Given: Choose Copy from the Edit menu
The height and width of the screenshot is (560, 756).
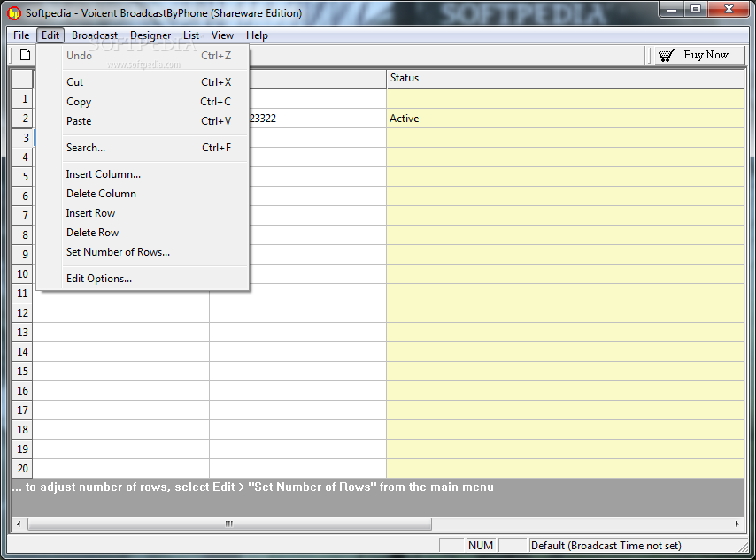Looking at the screenshot, I should (143, 102).
